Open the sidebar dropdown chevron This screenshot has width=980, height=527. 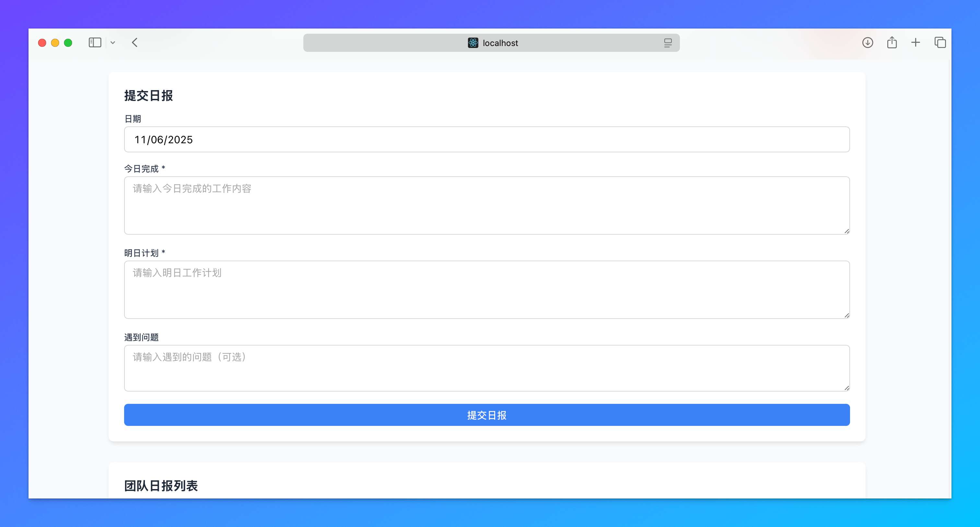(x=112, y=42)
